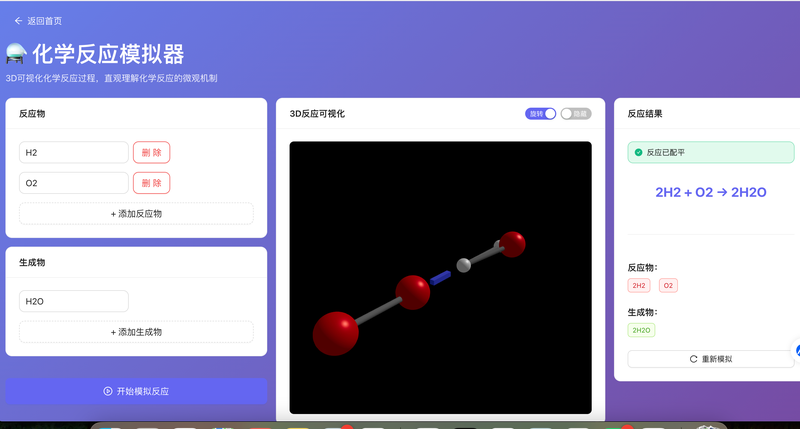Delete the O2 reactant with 删除

point(152,183)
